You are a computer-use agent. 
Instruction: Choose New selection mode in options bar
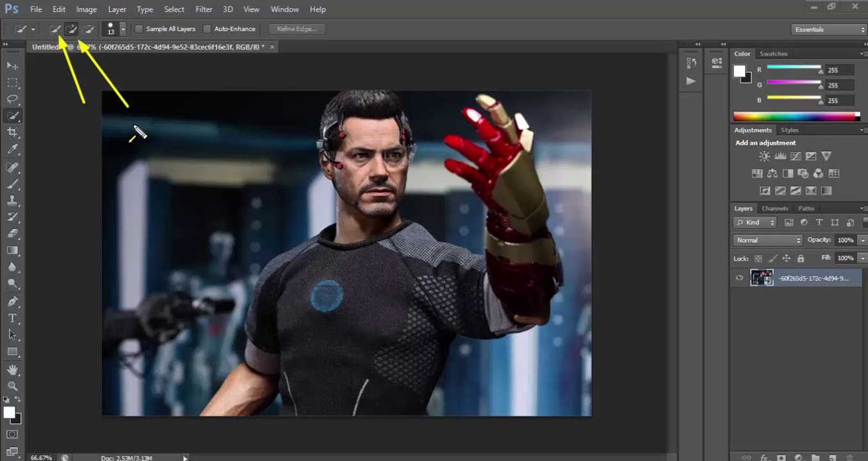click(x=55, y=29)
